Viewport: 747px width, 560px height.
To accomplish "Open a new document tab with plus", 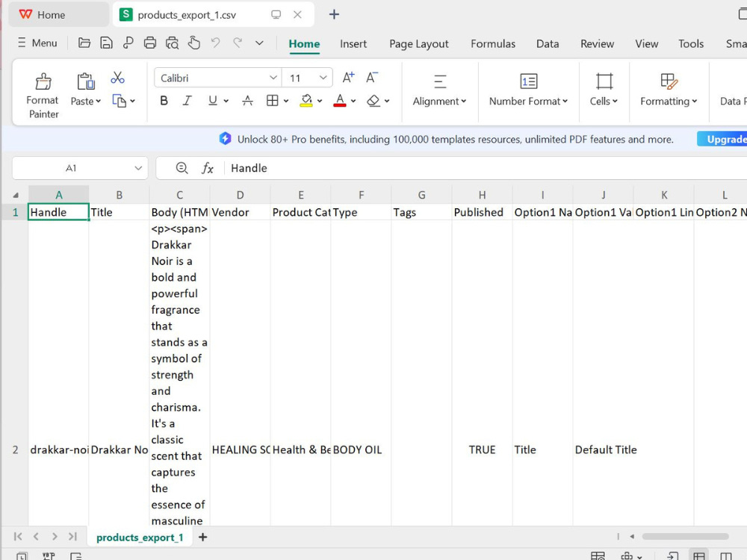I will tap(334, 14).
